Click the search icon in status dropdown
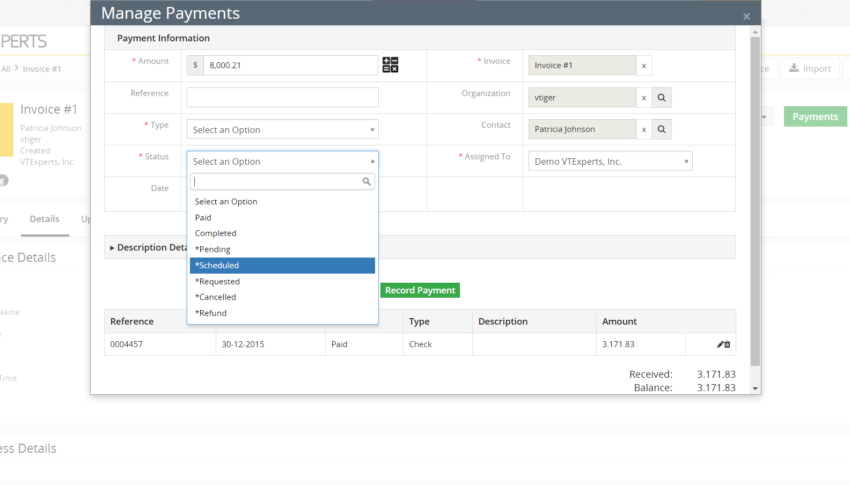Screen dimensions: 850x485 pos(366,182)
